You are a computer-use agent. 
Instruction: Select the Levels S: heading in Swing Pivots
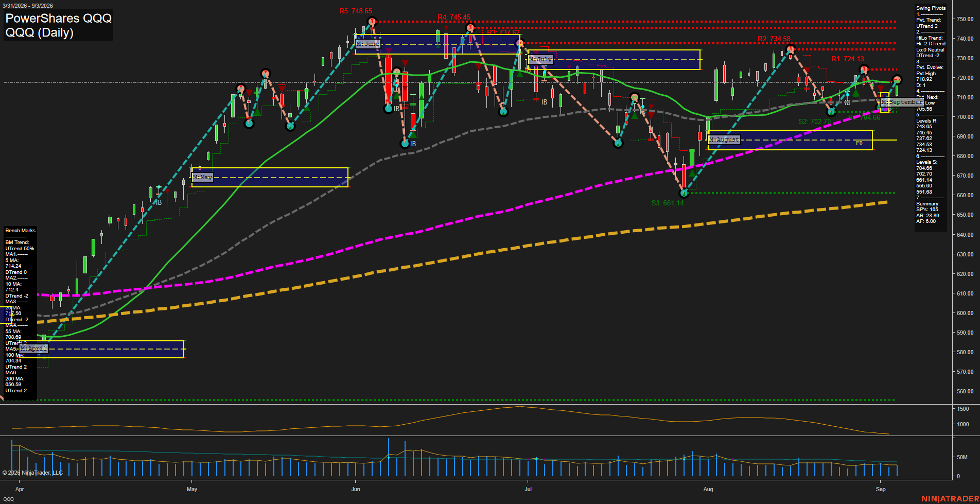(926, 162)
